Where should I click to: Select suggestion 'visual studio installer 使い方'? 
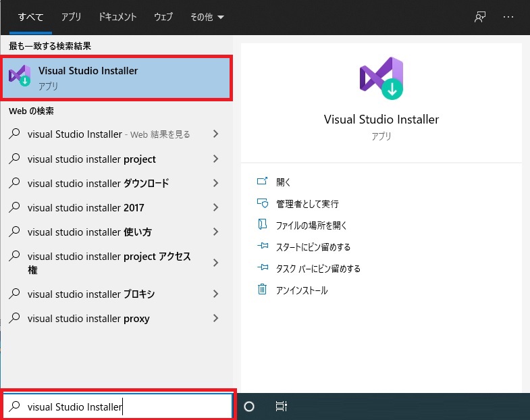116,232
